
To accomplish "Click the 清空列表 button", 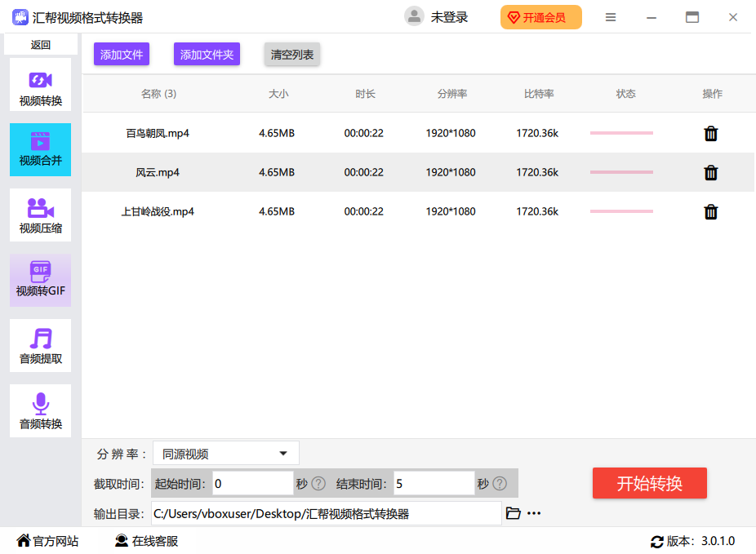I will click(x=292, y=55).
